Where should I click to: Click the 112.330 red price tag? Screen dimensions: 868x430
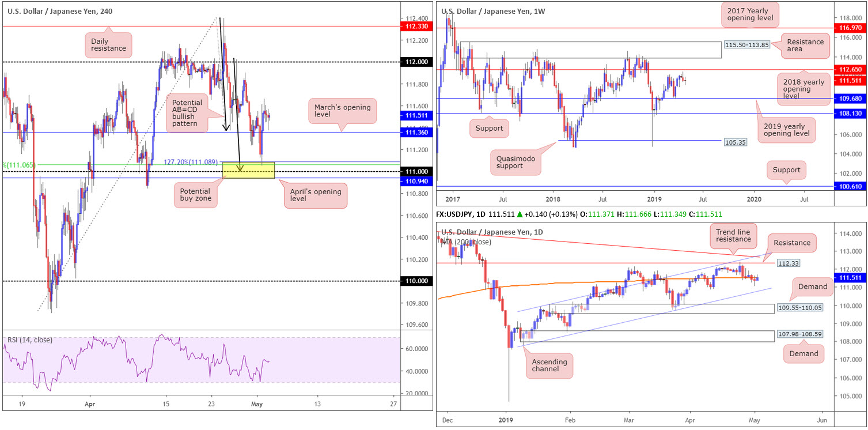[x=416, y=26]
